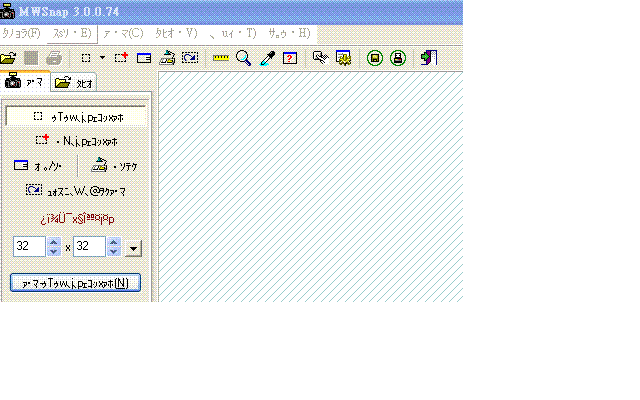Click repeat last capture toolbar icon
640x400 pixels.
click(x=190, y=58)
